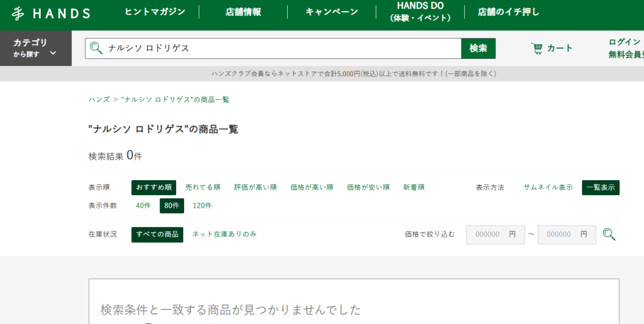The image size is (644, 324).
Task: Click the maximum price input field
Action: pos(567,235)
